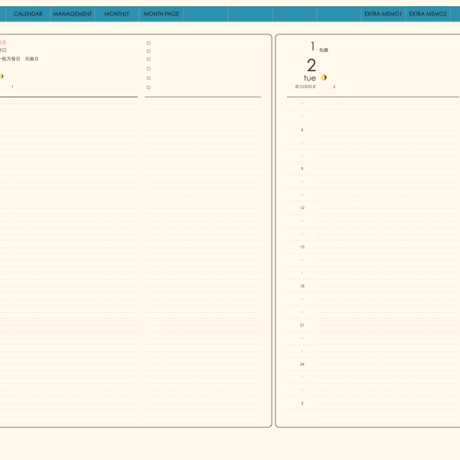This screenshot has width=460, height=460.
Task: Switch to the MONTHLY tab
Action: click(117, 14)
